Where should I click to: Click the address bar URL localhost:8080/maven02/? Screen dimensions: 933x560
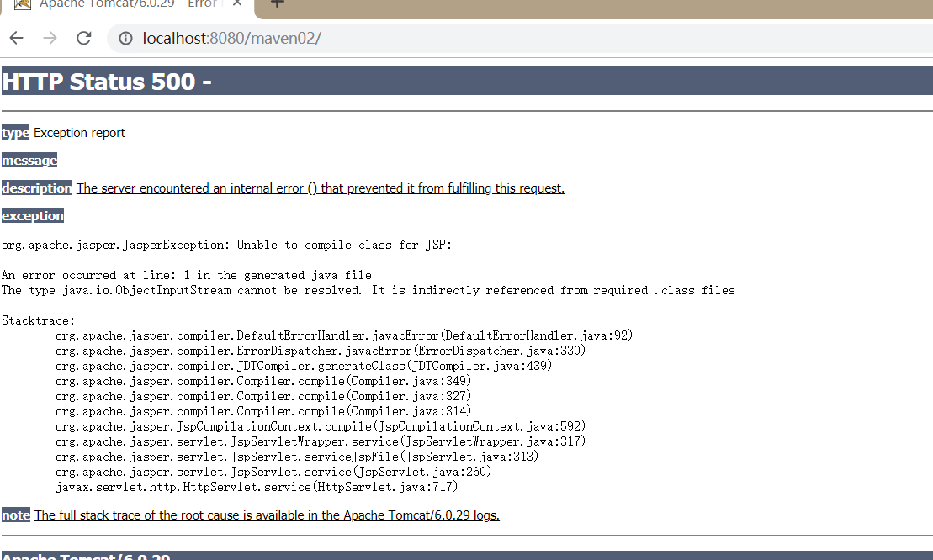point(232,38)
